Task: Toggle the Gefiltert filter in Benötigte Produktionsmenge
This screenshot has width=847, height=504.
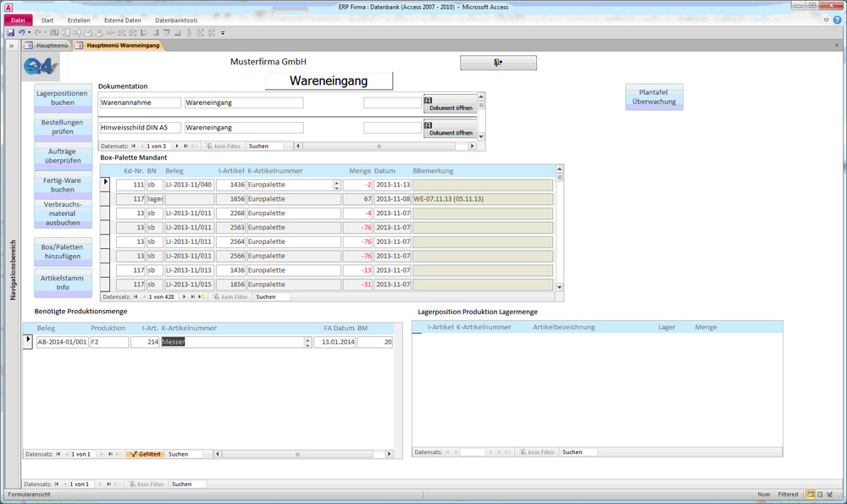Action: [x=145, y=454]
